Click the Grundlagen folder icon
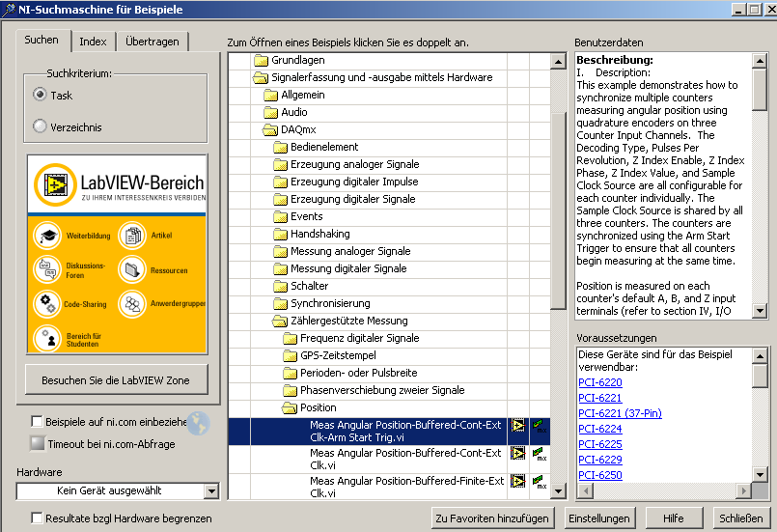The width and height of the screenshot is (777, 532). pyautogui.click(x=261, y=61)
